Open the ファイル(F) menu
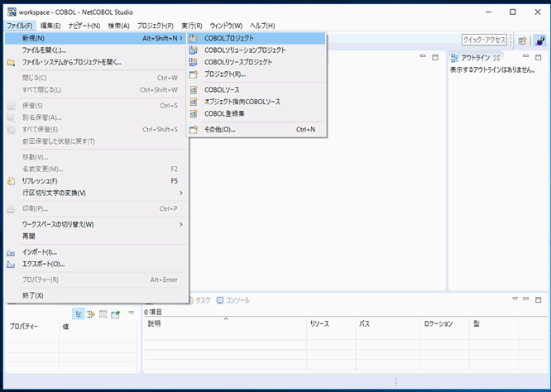This screenshot has width=551, height=392. tap(20, 26)
